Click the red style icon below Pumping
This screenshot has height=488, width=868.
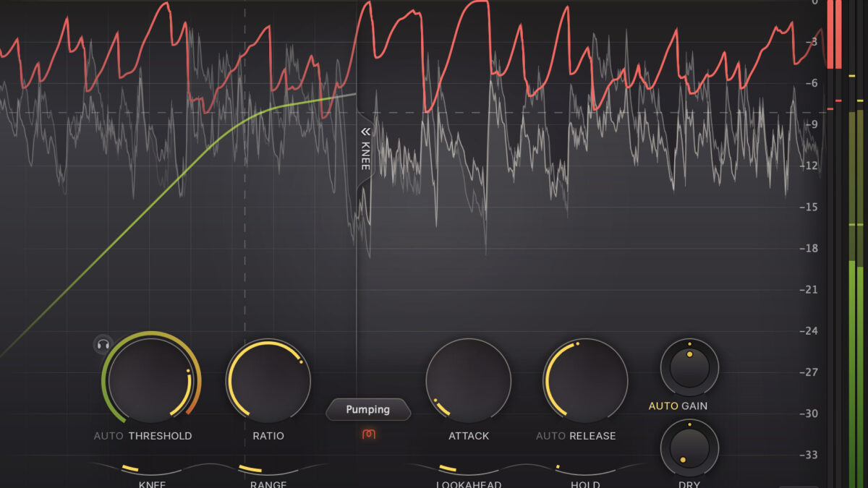[368, 434]
